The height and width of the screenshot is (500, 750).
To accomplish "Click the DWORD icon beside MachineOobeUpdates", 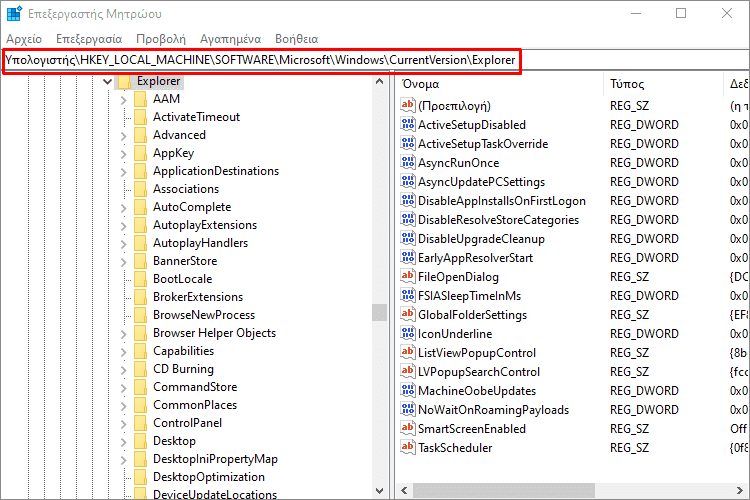I will 408,391.
